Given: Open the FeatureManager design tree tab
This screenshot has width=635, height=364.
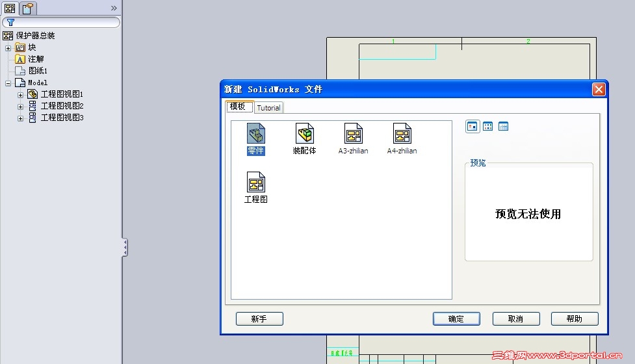Looking at the screenshot, I should pos(10,8).
